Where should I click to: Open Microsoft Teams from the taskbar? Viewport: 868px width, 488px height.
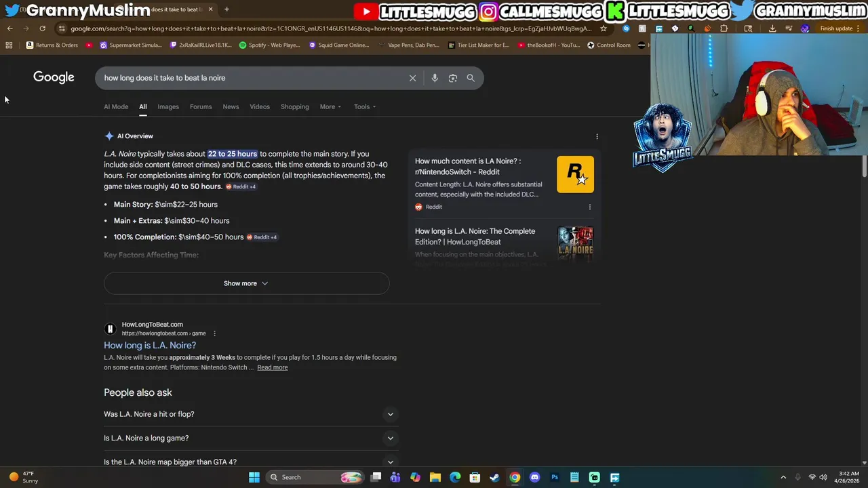[x=395, y=477]
